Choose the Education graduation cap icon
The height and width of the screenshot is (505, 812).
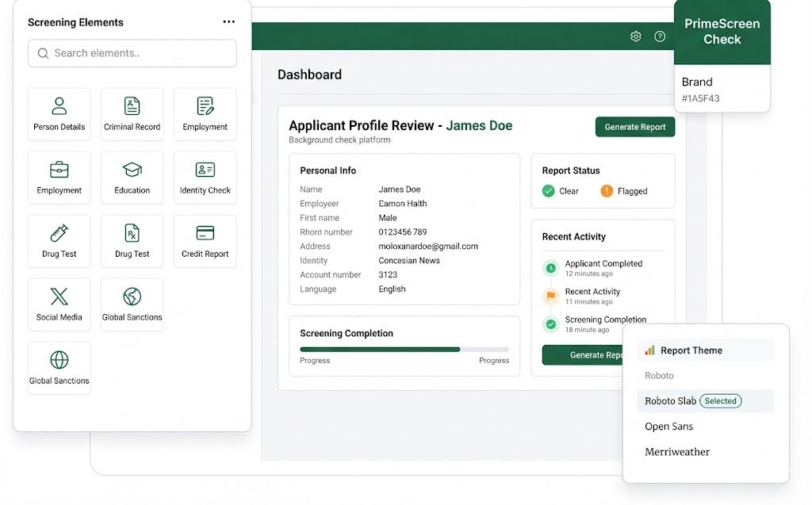132,170
